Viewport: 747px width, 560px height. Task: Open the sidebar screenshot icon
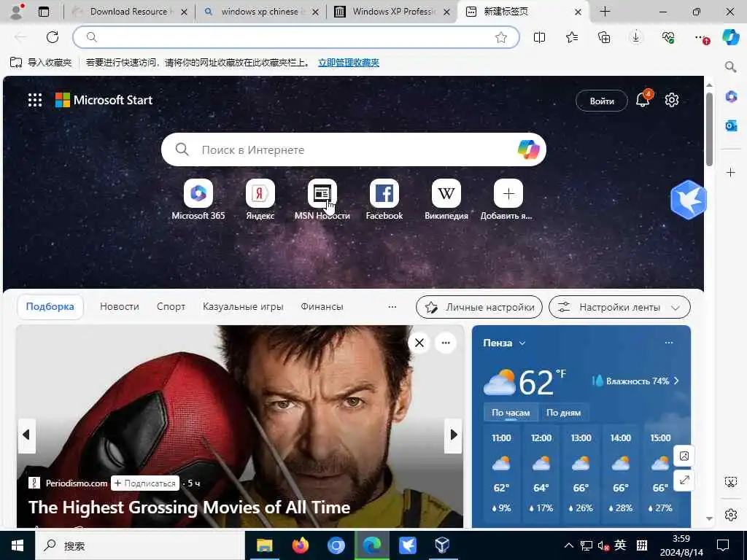731,482
